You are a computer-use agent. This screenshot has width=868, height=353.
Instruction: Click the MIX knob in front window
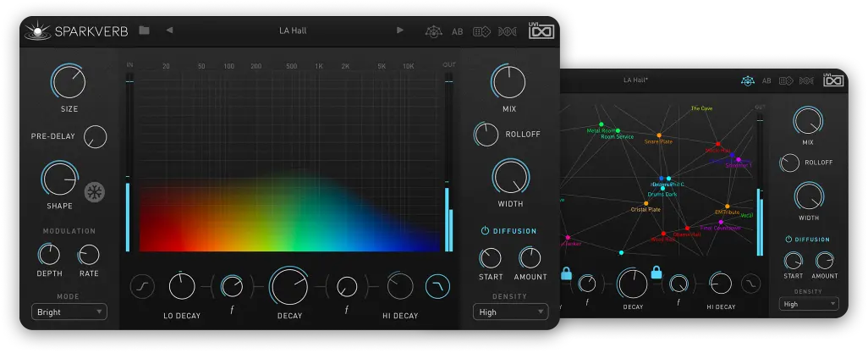[508, 82]
